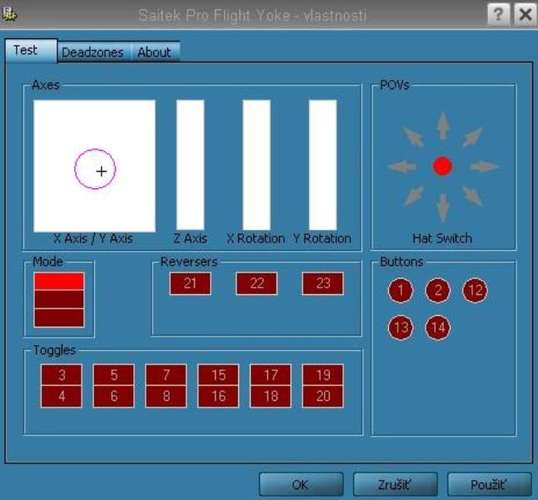Click toggle indicator 8
Image resolution: width=538 pixels, height=500 pixels.
coord(166,396)
